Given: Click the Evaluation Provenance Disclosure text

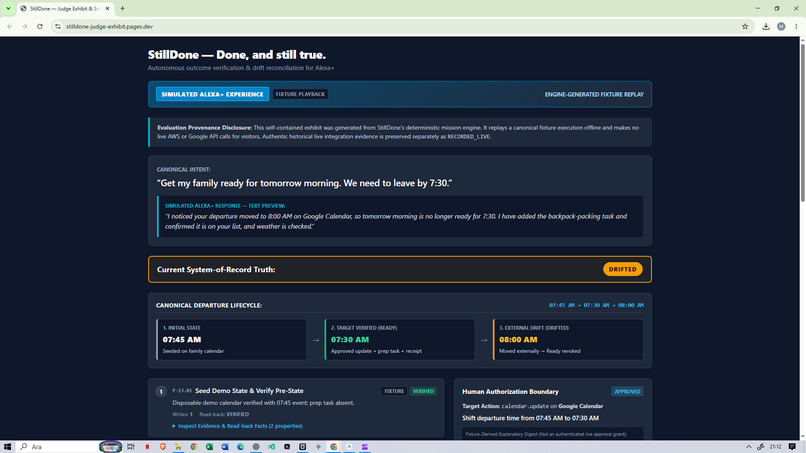Looking at the screenshot, I should click(x=399, y=132).
